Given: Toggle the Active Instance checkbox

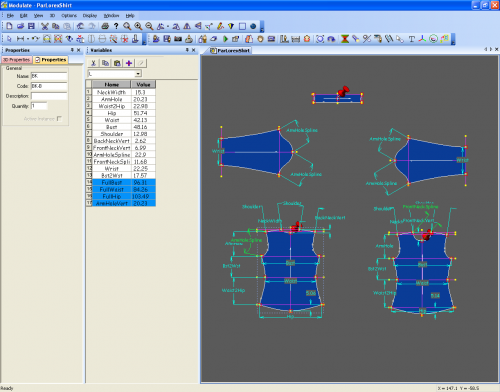Looking at the screenshot, I should [59, 119].
